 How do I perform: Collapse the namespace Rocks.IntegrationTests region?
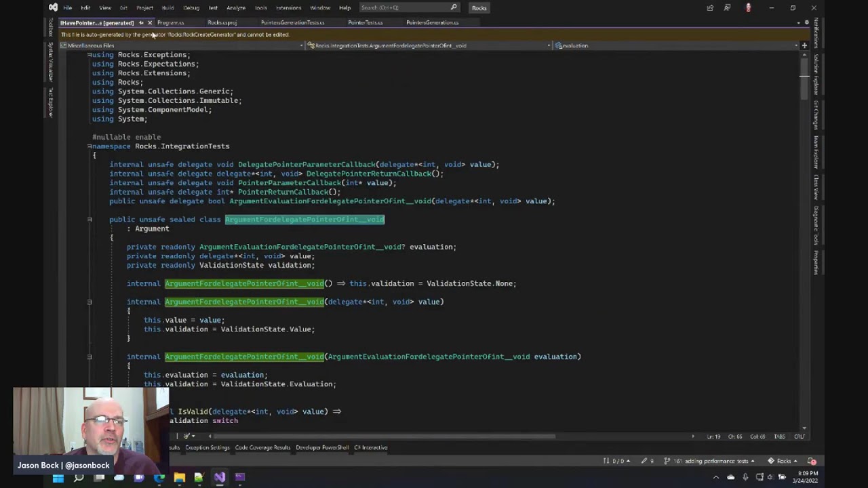tap(90, 146)
